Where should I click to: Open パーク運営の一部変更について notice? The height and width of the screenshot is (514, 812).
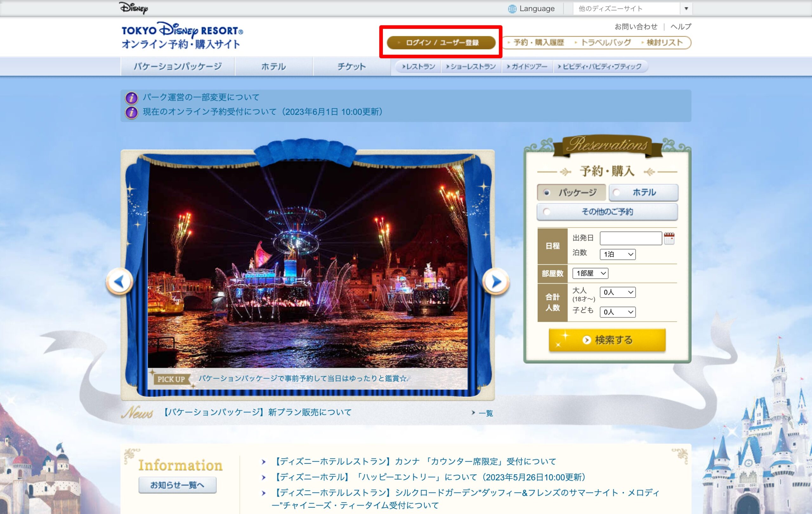[x=201, y=97]
